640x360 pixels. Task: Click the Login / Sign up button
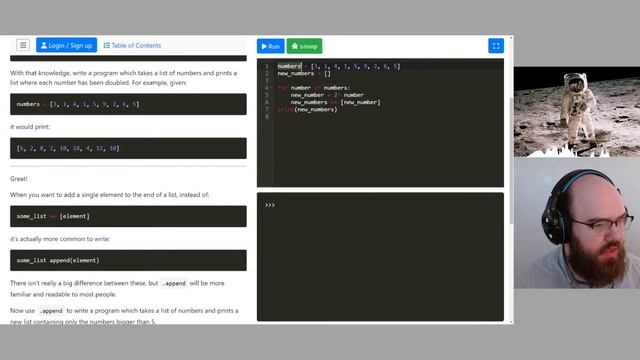(67, 45)
